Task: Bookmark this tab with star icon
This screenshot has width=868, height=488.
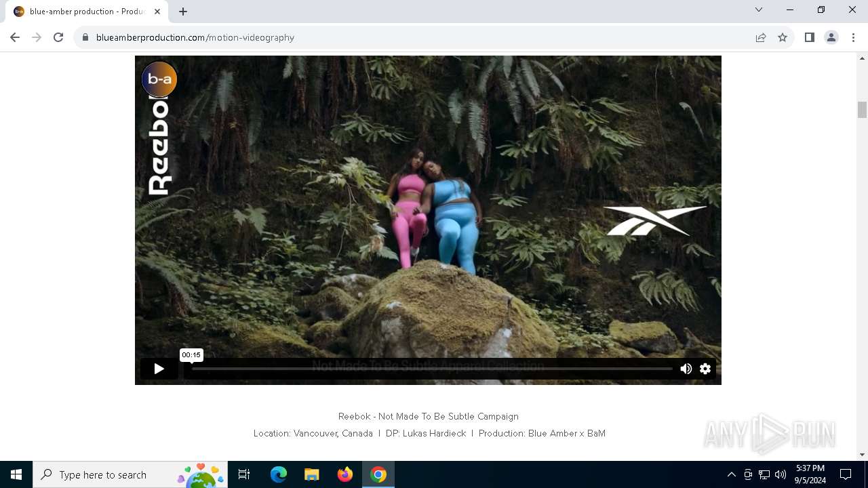Action: click(783, 37)
